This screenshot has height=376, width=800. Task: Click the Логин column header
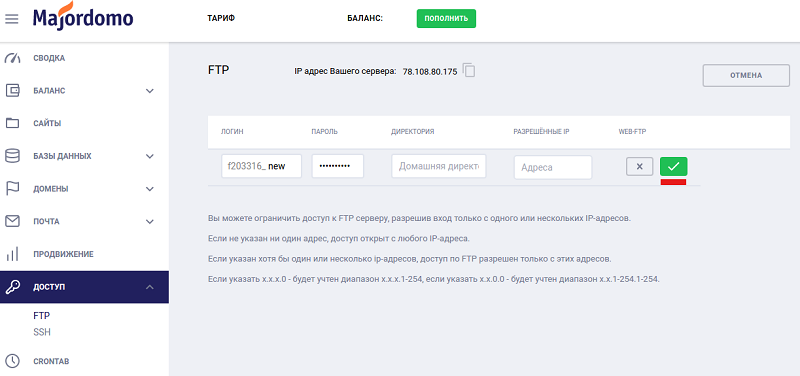(x=232, y=132)
